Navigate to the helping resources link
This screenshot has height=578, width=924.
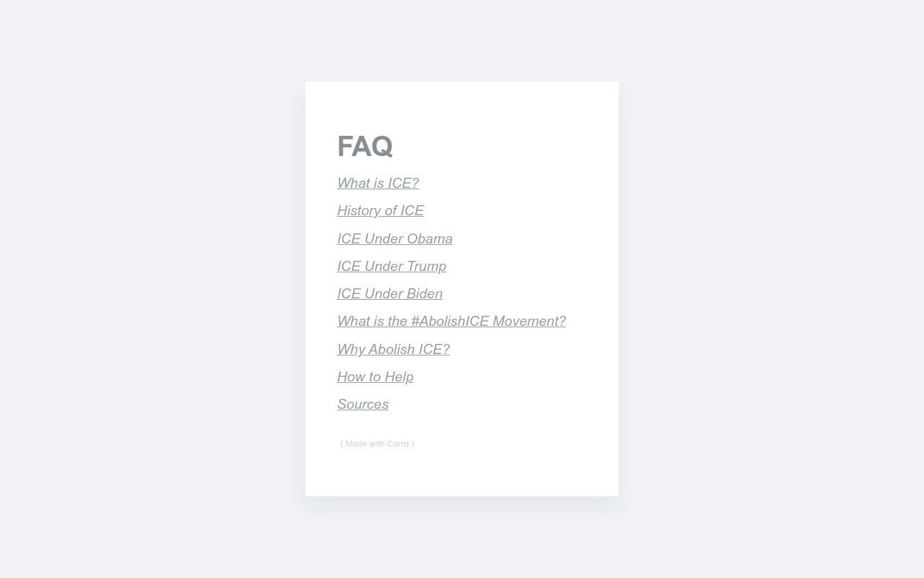(375, 376)
